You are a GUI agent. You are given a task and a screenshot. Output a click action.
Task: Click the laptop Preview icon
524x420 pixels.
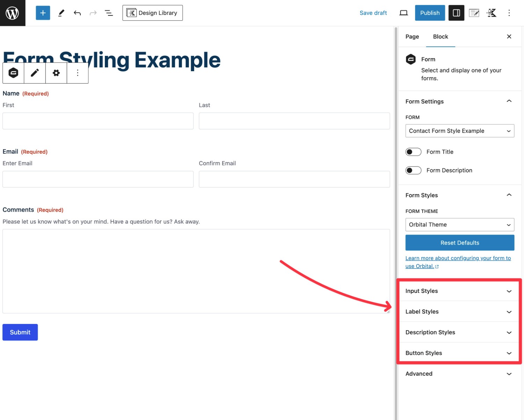403,13
